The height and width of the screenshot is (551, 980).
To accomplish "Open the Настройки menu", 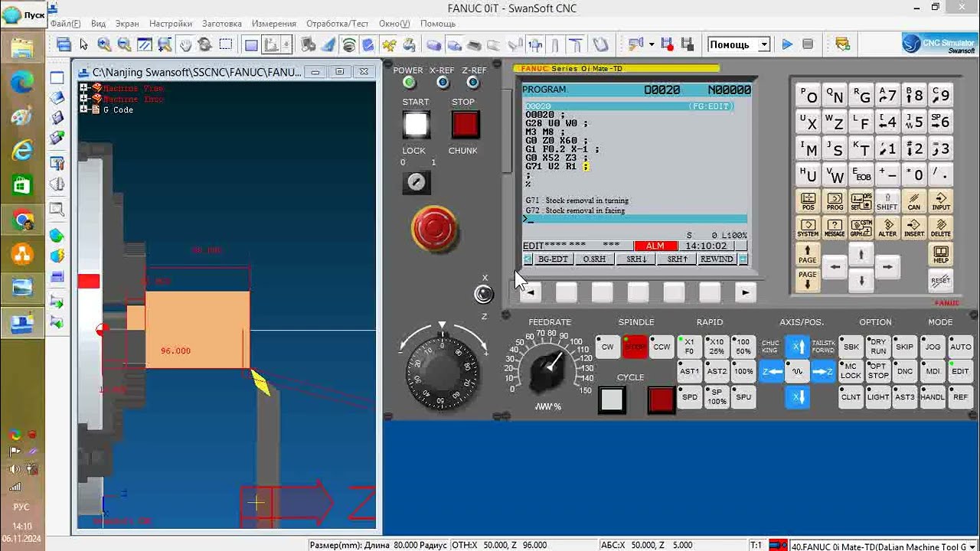I will tap(171, 24).
